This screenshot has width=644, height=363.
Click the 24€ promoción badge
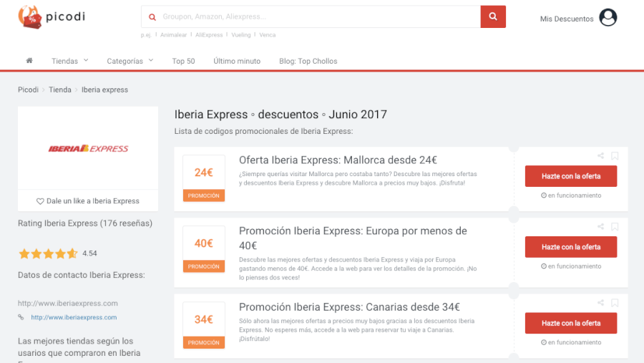(x=204, y=178)
